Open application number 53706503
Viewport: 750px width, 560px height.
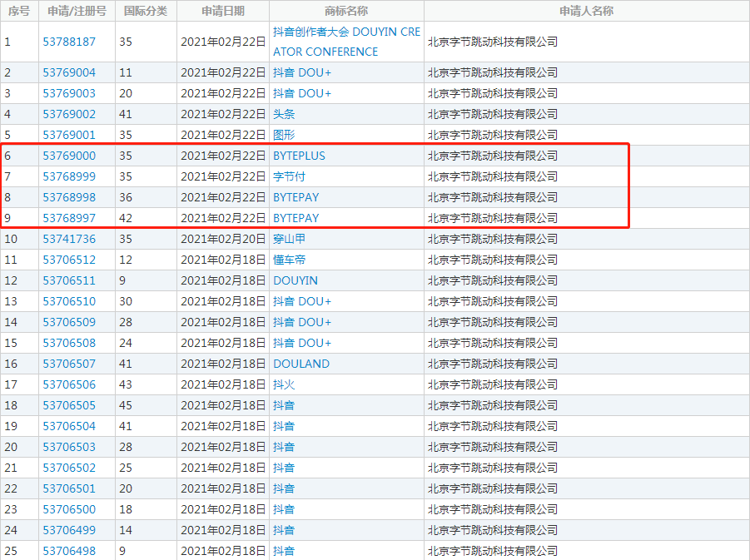(x=69, y=447)
